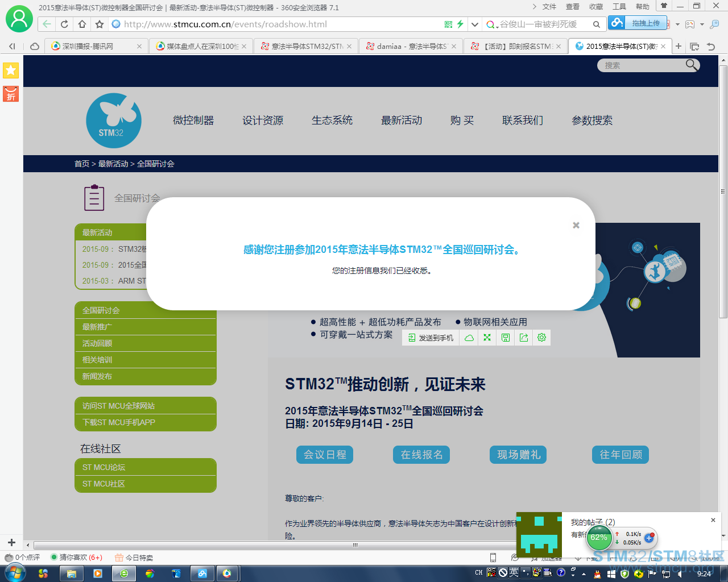The image size is (728, 582).
Task: Click the browser user avatar icon
Action: point(19,19)
